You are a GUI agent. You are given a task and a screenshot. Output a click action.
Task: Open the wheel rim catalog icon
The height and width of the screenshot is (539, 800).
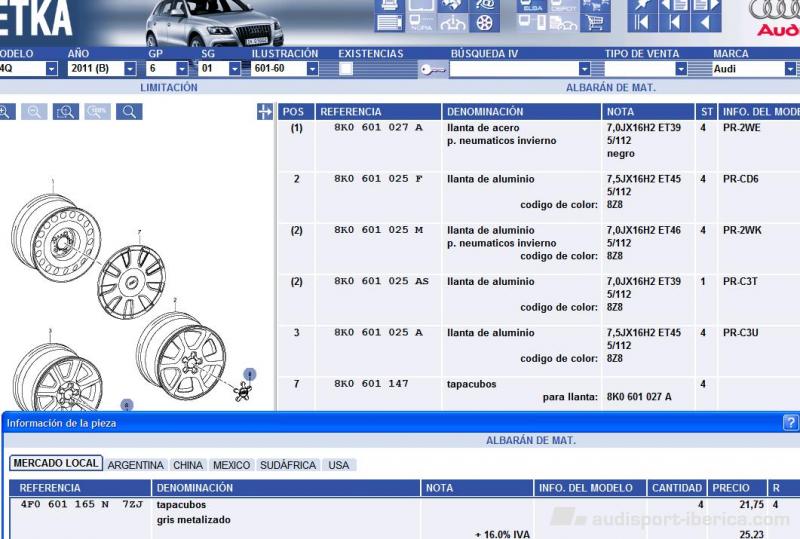click(x=484, y=23)
